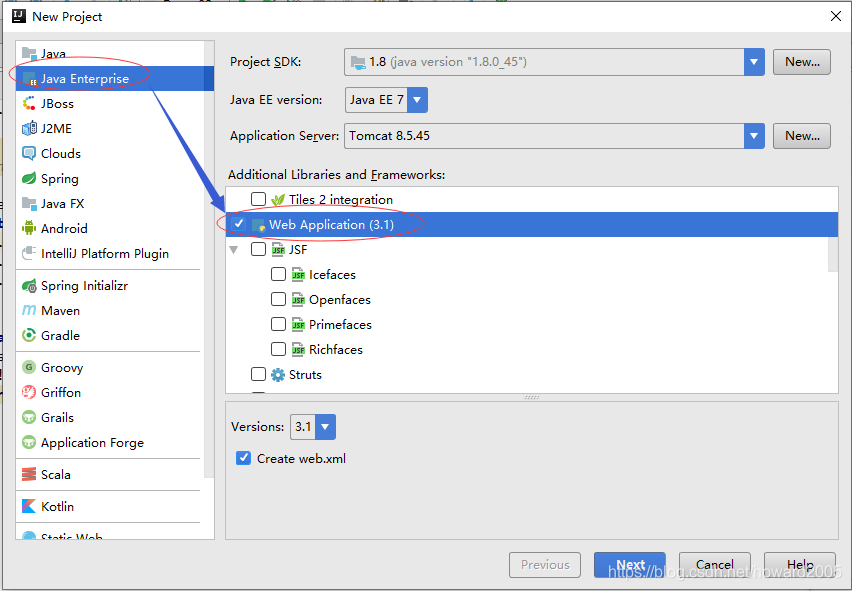Select the Scala icon
Screen dimensions: 852x591
tap(29, 474)
